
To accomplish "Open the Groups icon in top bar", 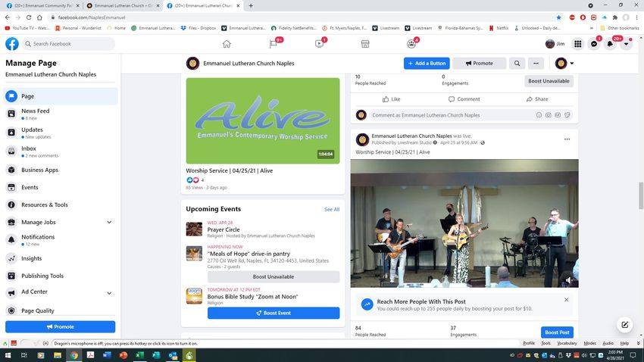I will pyautogui.click(x=411, y=44).
